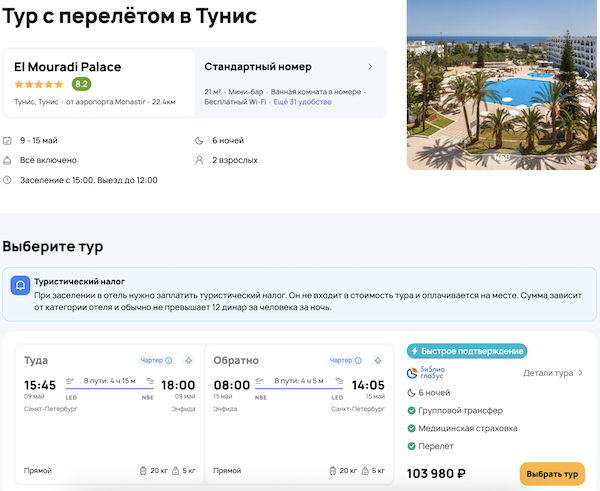Click the moon icon beside 6 ночей
Image resolution: width=600 pixels, height=491 pixels.
tap(200, 141)
